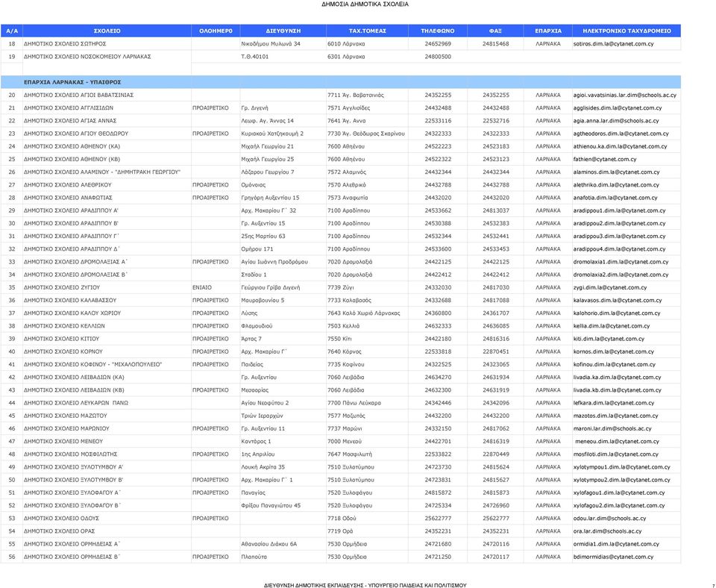Image resolution: width=716 pixels, height=588 pixels.
Task: Click address Φρίξου Παναγιώτου 45
Action: coord(271,505)
